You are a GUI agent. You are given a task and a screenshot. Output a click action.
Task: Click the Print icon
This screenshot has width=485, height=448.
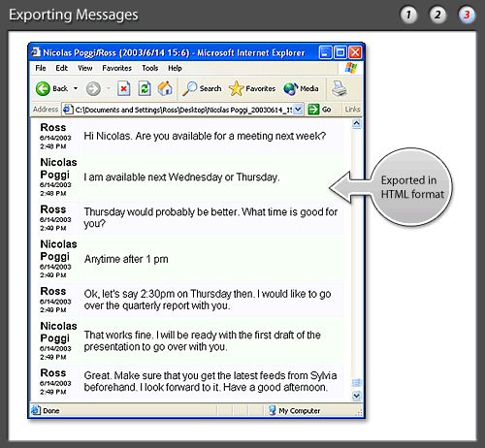[339, 88]
